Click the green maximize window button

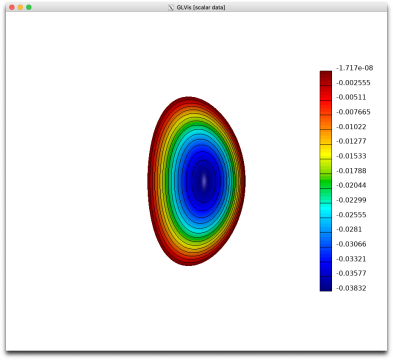(29, 7)
